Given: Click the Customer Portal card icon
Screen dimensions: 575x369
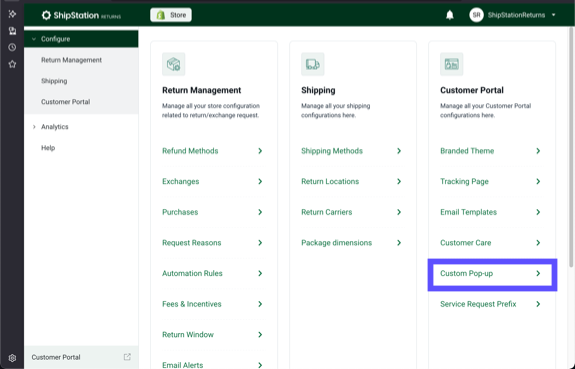Looking at the screenshot, I should [x=451, y=64].
